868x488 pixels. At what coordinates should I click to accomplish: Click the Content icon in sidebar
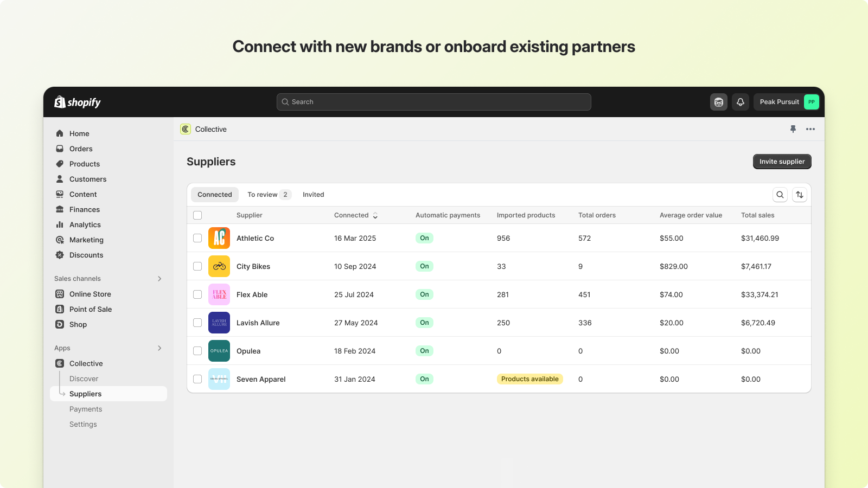pyautogui.click(x=60, y=194)
